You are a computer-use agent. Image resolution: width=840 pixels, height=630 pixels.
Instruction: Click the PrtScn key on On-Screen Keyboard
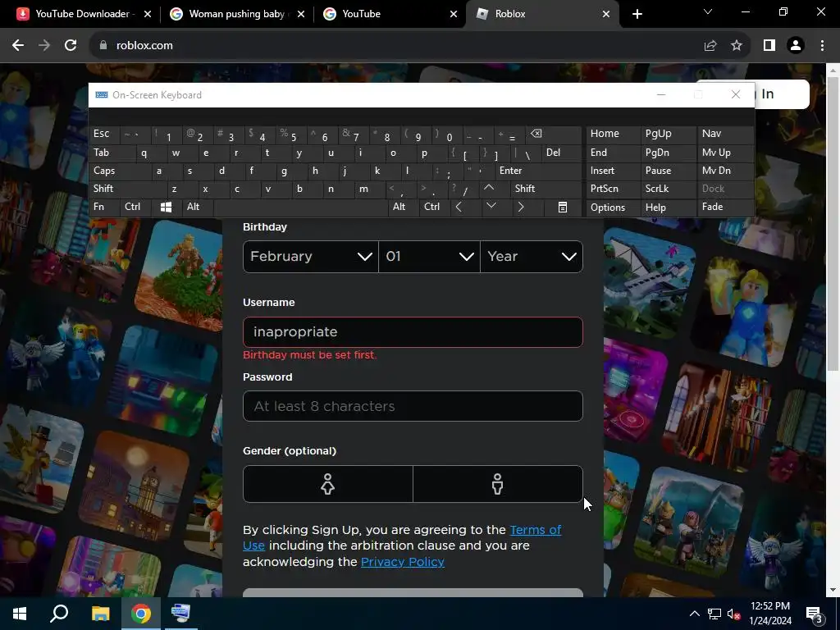[x=613, y=189]
